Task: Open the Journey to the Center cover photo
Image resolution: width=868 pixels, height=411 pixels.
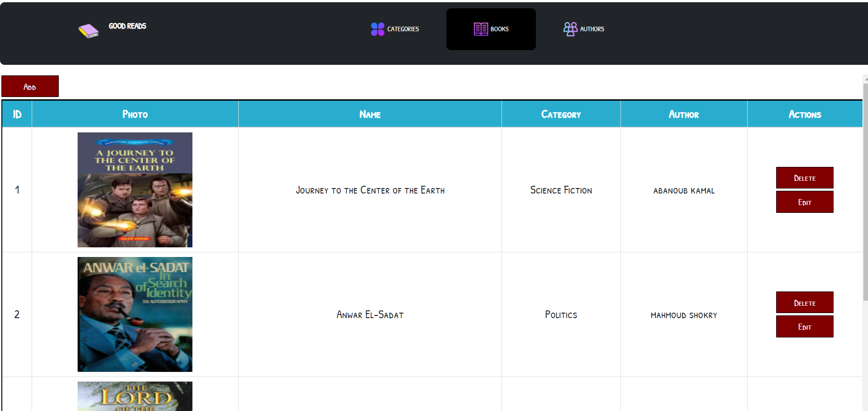Action: click(x=135, y=190)
